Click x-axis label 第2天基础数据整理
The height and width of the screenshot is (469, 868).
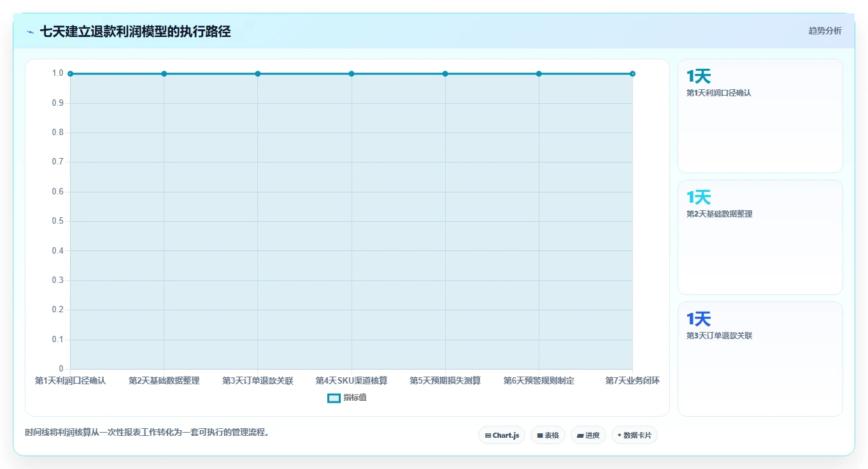click(164, 381)
